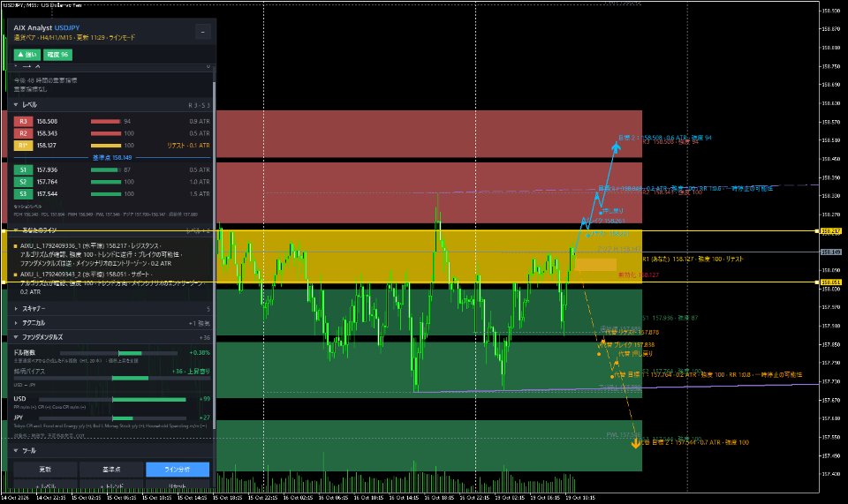Expand the テクニカル section

click(16, 323)
